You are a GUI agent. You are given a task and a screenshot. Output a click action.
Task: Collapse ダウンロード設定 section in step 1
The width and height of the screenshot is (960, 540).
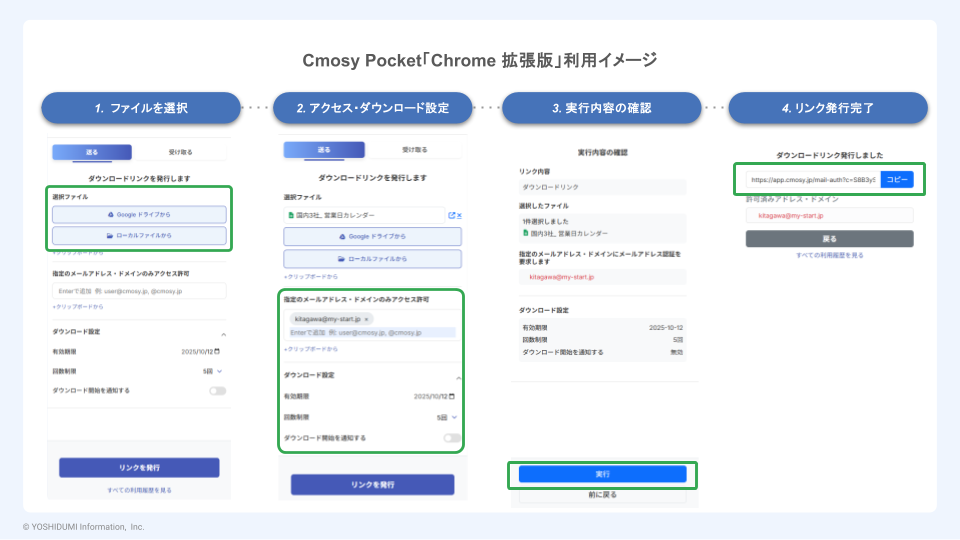223,333
